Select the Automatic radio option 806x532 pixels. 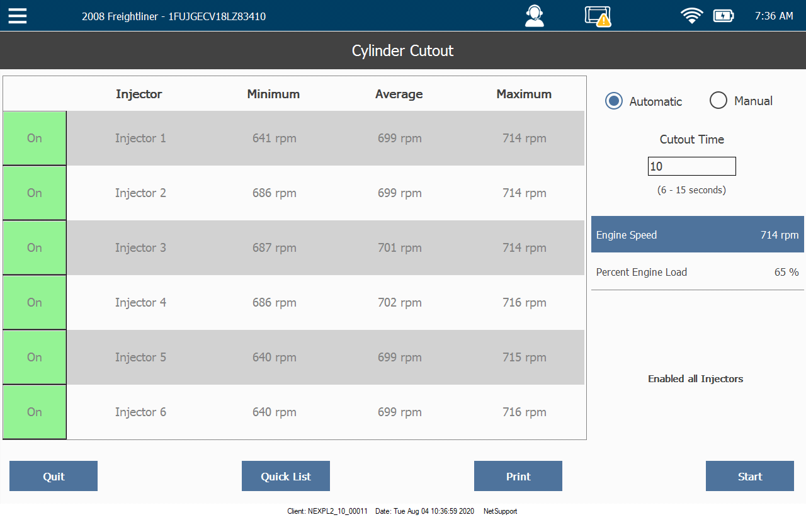tap(613, 101)
